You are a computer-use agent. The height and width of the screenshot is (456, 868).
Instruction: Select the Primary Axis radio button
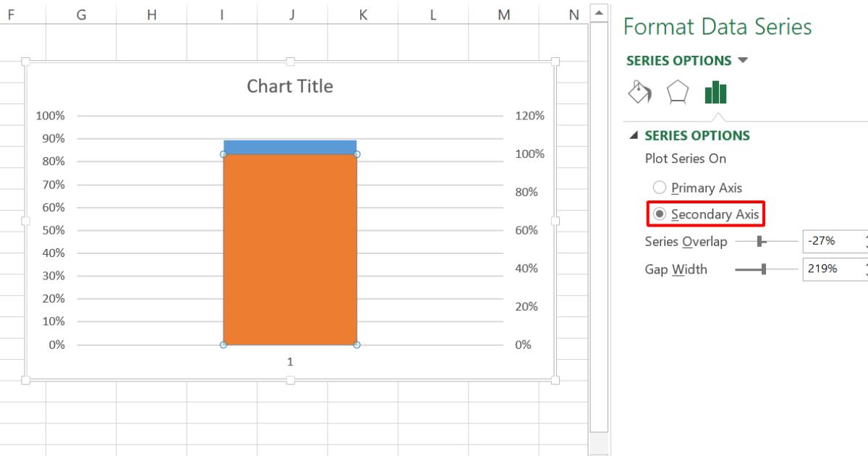tap(659, 187)
